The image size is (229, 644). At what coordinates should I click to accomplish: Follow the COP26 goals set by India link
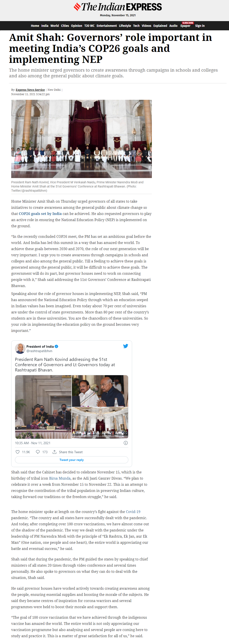pos(40,214)
